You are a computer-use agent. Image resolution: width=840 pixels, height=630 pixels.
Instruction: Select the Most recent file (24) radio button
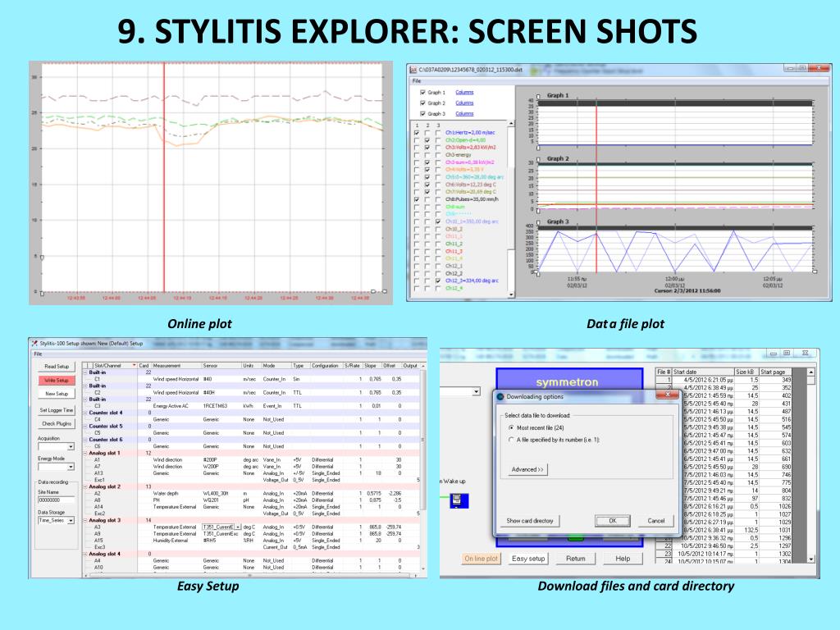pos(511,428)
